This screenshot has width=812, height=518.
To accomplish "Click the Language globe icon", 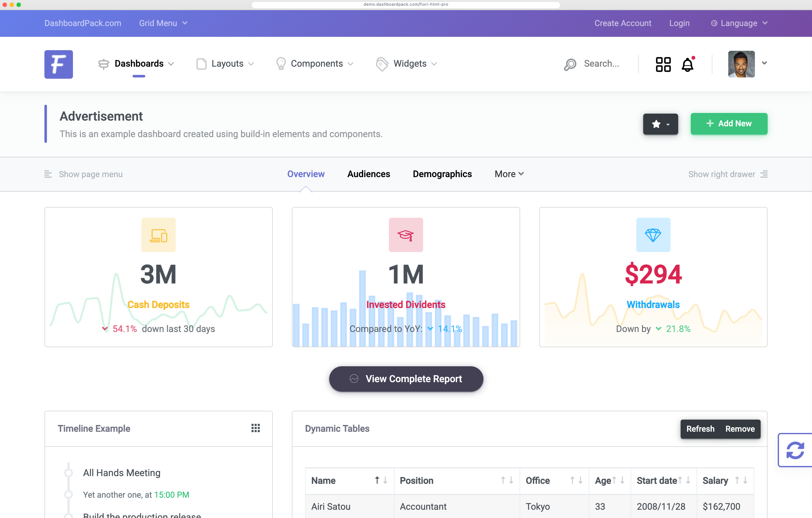I will [714, 23].
